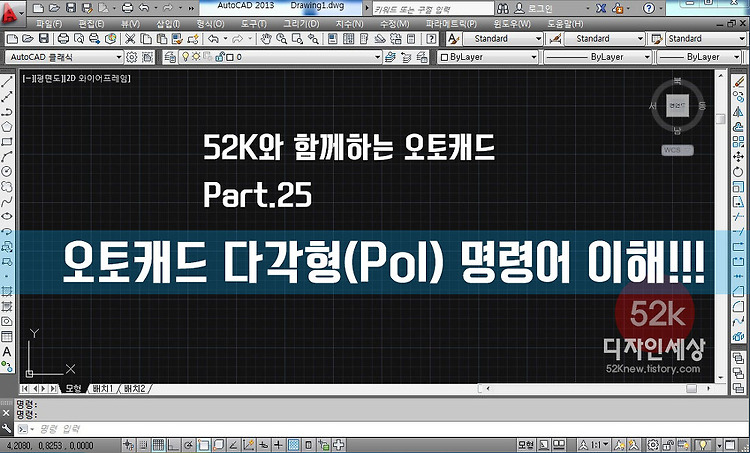Viewport: 750px width, 453px height.
Task: Toggle Polar Tracking in status bar
Action: coord(188,445)
